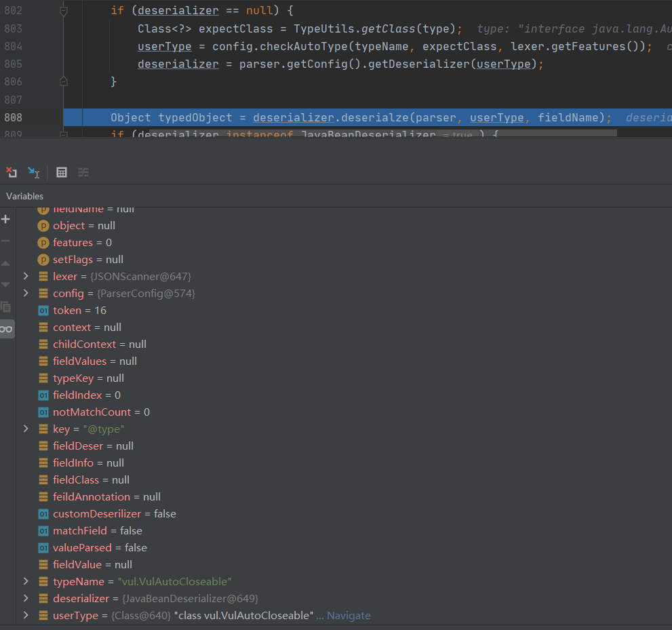Click line number 808 in the gutter

point(13,117)
